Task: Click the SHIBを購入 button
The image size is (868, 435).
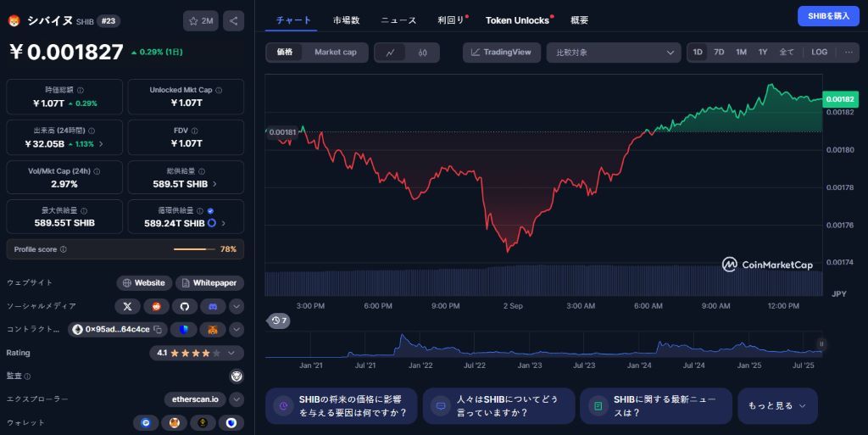Action: pos(829,16)
